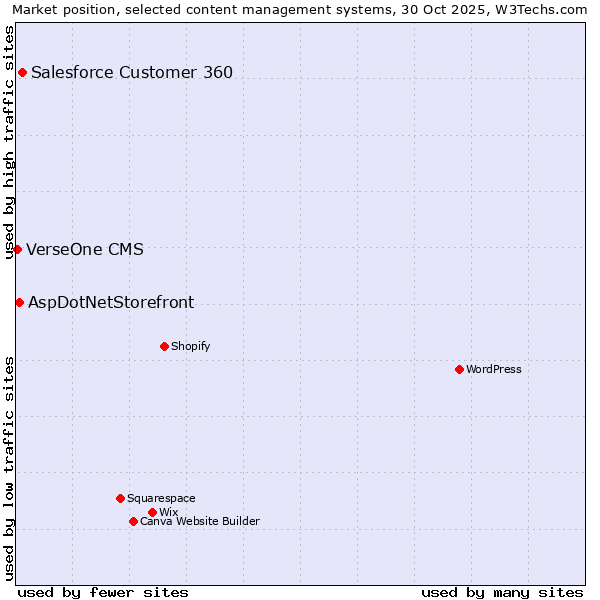Viewport: 600px width, 600px height.
Task: Select the 'used by fewer sites' axis label
Action: click(x=103, y=592)
